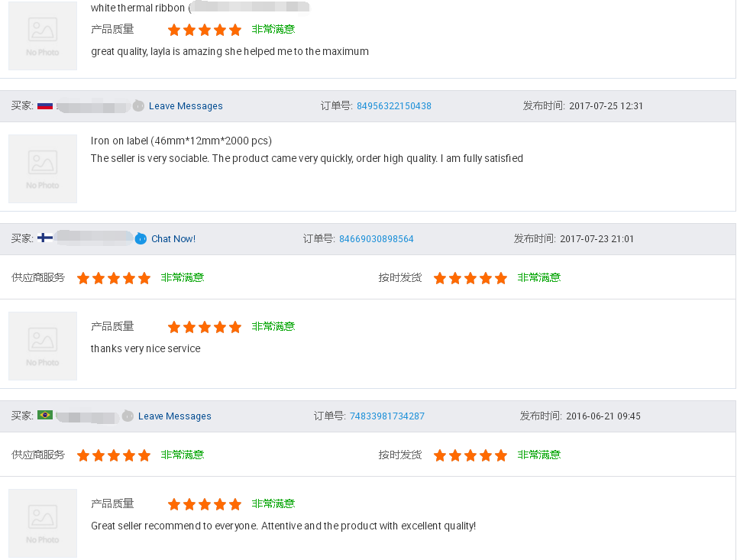Click the Brazilian flag icon
This screenshot has width=737, height=560.
[x=45, y=416]
